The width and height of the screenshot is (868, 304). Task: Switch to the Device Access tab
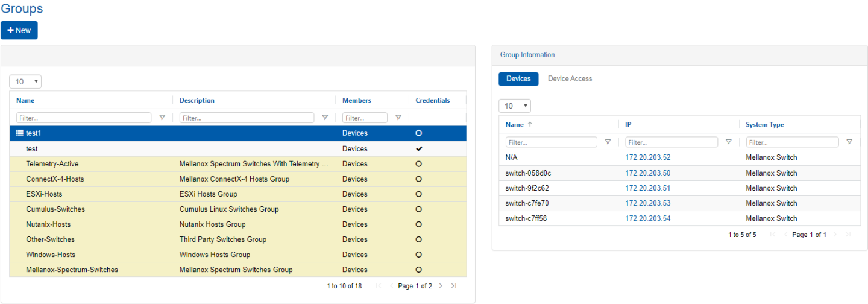click(x=570, y=79)
